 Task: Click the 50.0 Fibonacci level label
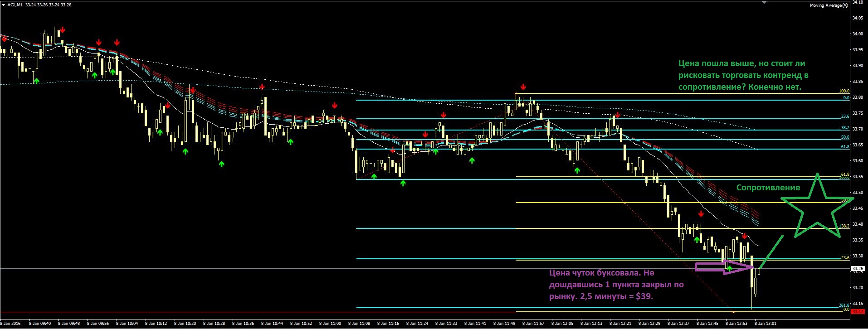pyautogui.click(x=845, y=137)
